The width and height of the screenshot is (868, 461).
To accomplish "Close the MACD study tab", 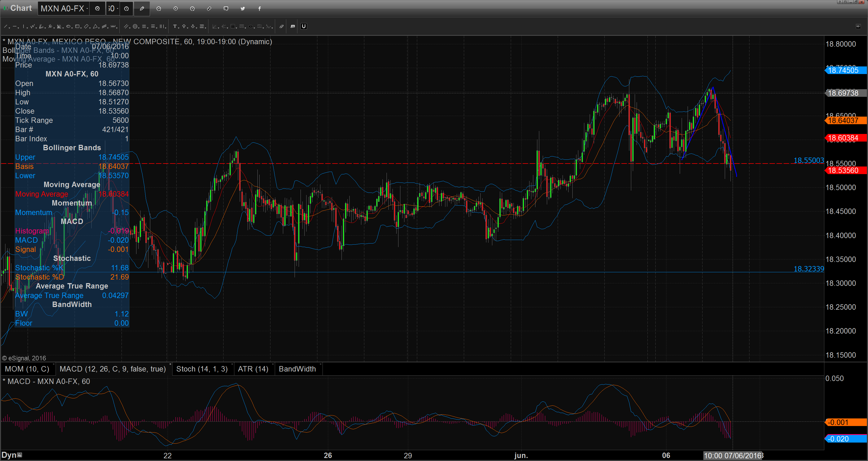I will click(x=170, y=364).
